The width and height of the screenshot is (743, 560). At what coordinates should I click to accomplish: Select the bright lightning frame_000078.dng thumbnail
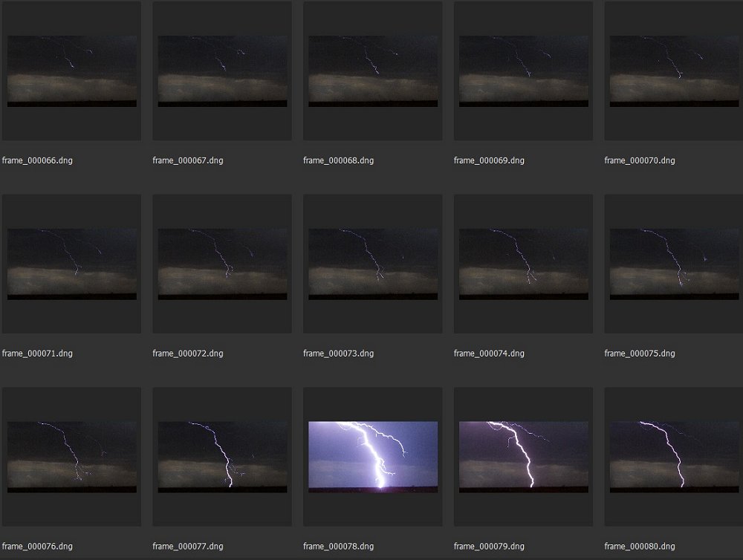374,458
